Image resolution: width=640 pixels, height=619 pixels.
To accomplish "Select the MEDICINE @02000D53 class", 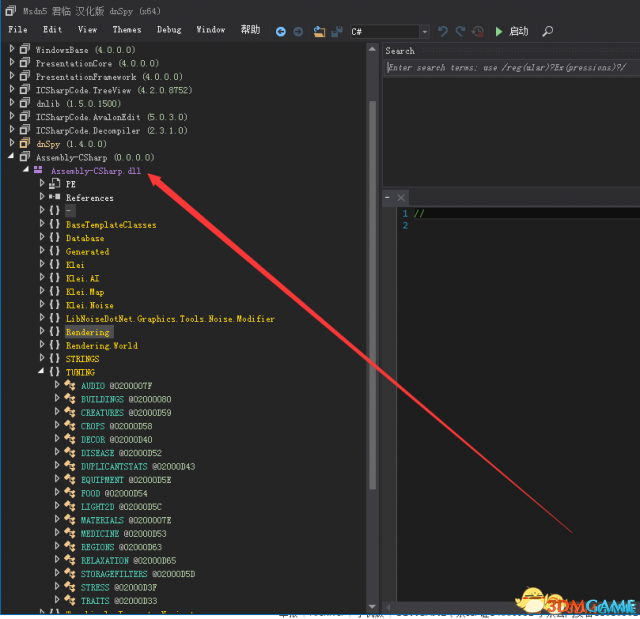I will tap(123, 534).
